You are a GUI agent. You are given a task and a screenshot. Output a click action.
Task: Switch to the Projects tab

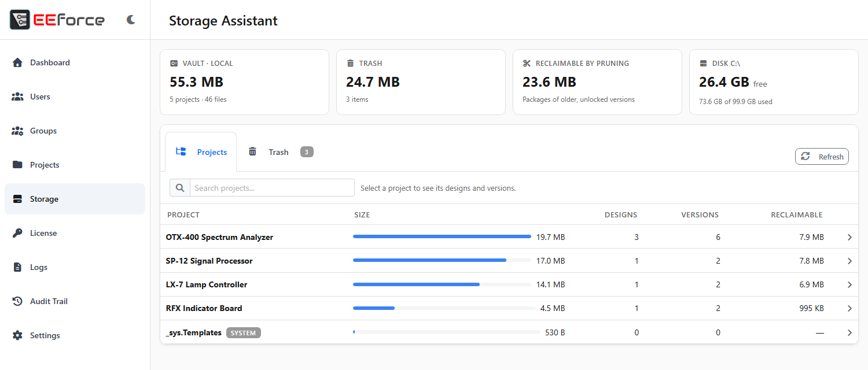coord(201,152)
